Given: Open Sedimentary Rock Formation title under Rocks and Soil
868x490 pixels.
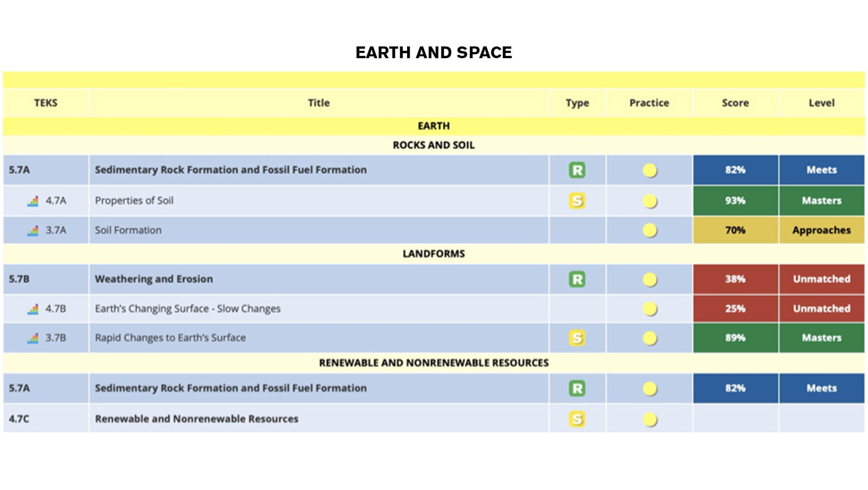Looking at the screenshot, I should pos(231,170).
